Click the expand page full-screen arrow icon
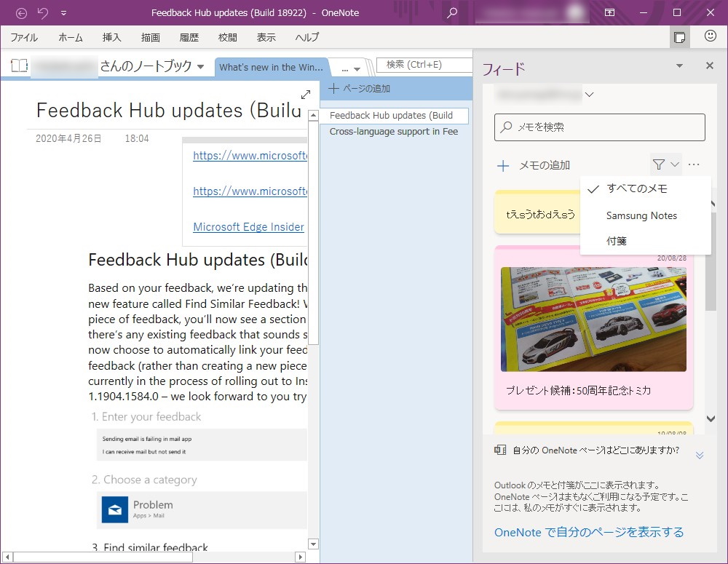The image size is (728, 564). (306, 95)
